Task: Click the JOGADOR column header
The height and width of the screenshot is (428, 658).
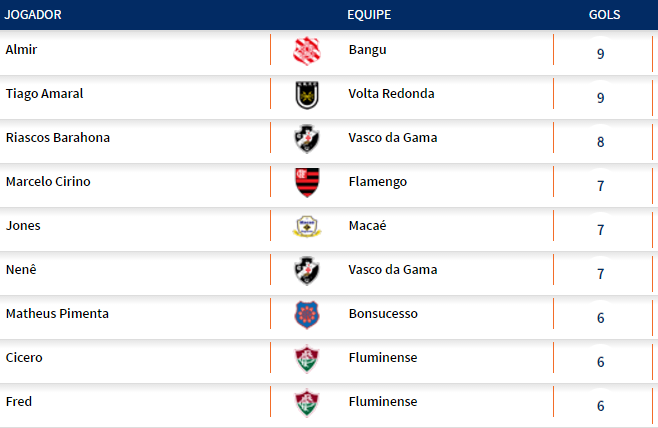Action: tap(33, 15)
